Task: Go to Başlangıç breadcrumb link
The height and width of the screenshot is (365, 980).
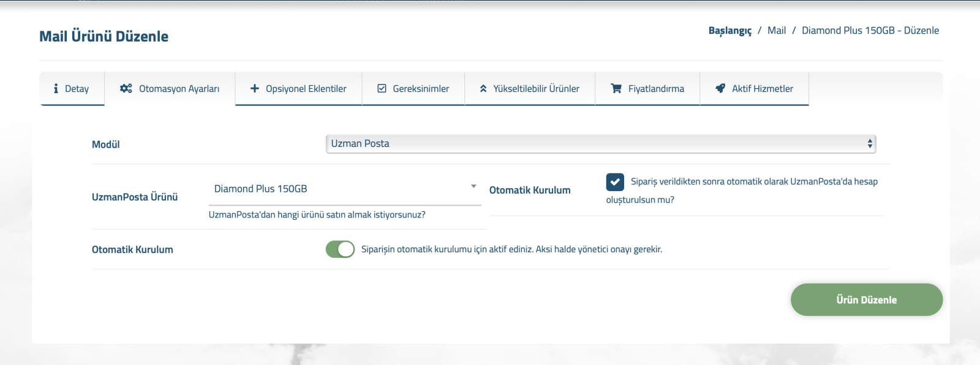Action: click(x=729, y=31)
